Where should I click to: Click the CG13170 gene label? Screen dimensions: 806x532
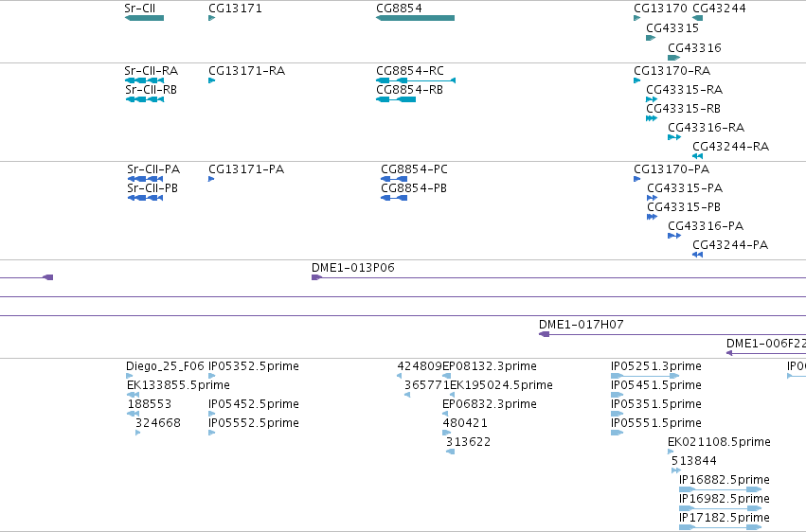[x=660, y=9]
